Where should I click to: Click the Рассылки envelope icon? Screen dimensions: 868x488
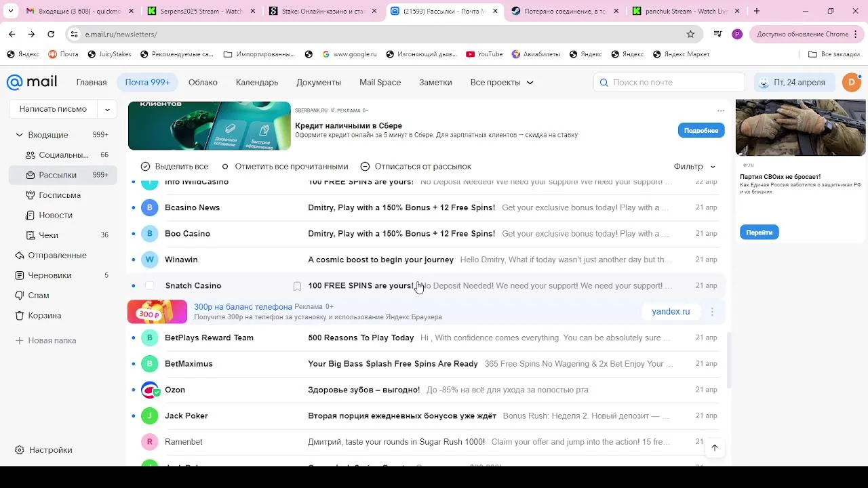tap(30, 175)
